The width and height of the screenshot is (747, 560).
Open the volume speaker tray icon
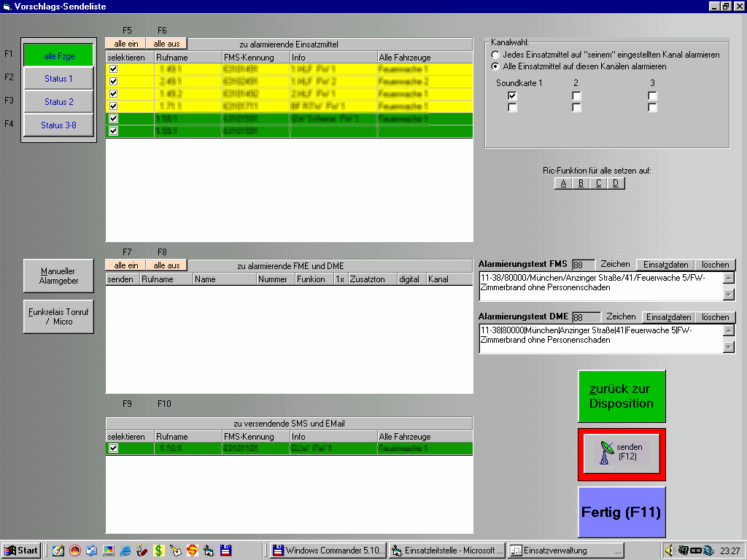[670, 551]
